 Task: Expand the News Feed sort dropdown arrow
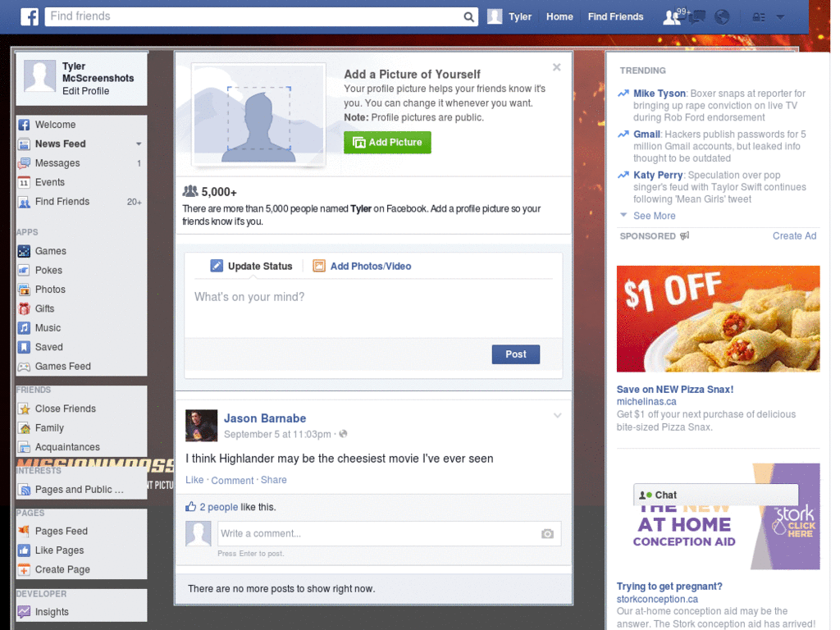click(139, 144)
